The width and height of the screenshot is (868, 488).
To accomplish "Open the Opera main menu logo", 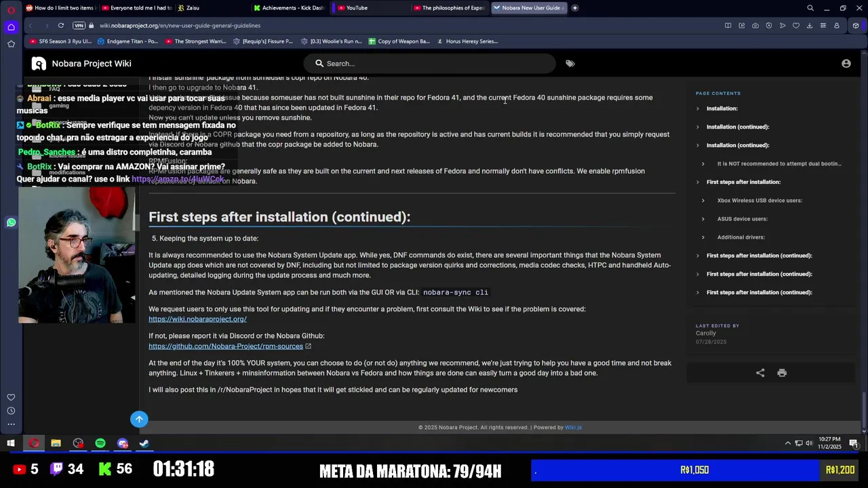I will click(11, 9).
